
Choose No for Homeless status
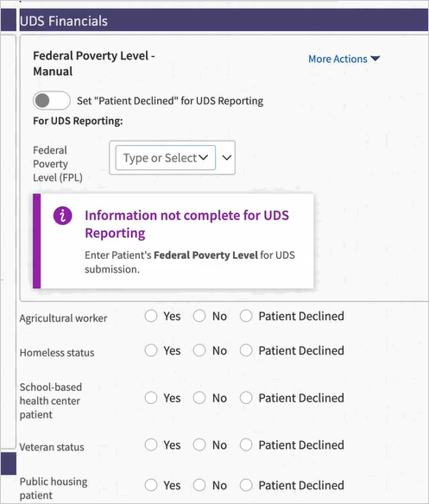point(199,350)
